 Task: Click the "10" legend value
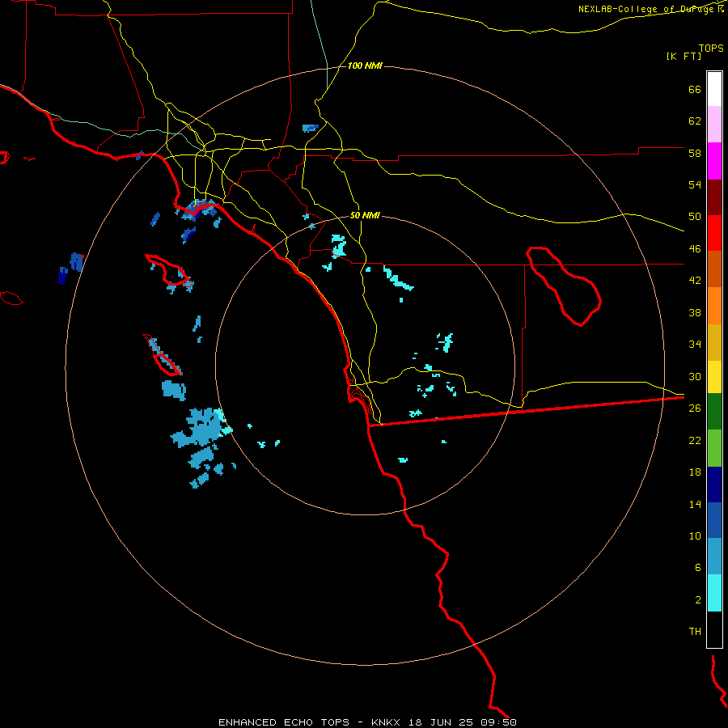click(x=695, y=535)
